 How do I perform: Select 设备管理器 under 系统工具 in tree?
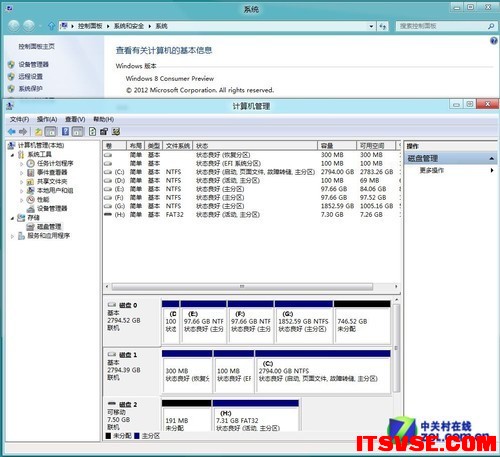pos(52,208)
